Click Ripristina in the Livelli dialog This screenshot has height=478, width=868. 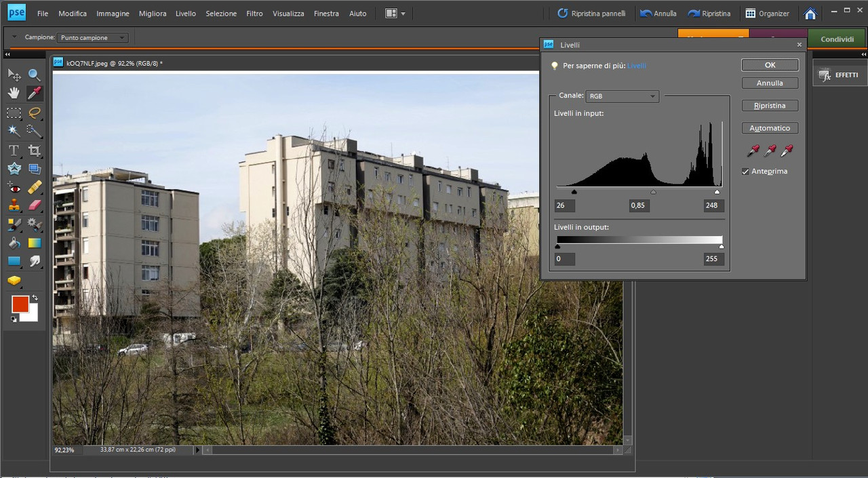(x=770, y=106)
